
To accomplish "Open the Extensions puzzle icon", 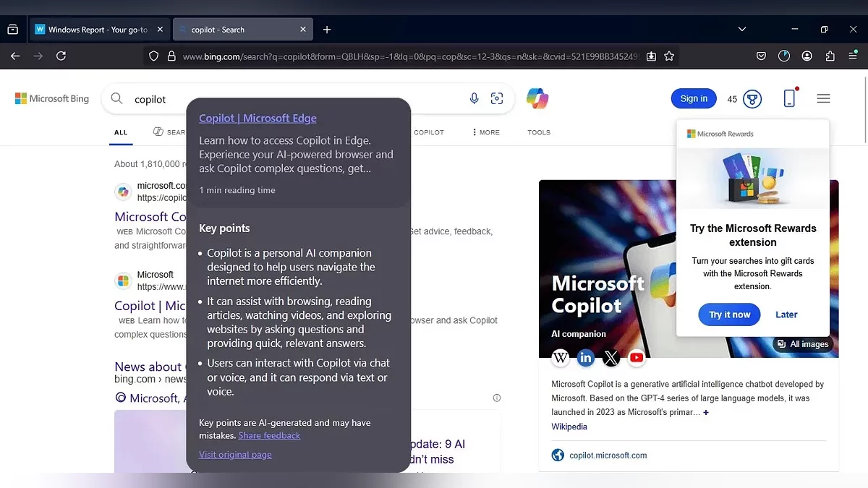I will pyautogui.click(x=830, y=56).
